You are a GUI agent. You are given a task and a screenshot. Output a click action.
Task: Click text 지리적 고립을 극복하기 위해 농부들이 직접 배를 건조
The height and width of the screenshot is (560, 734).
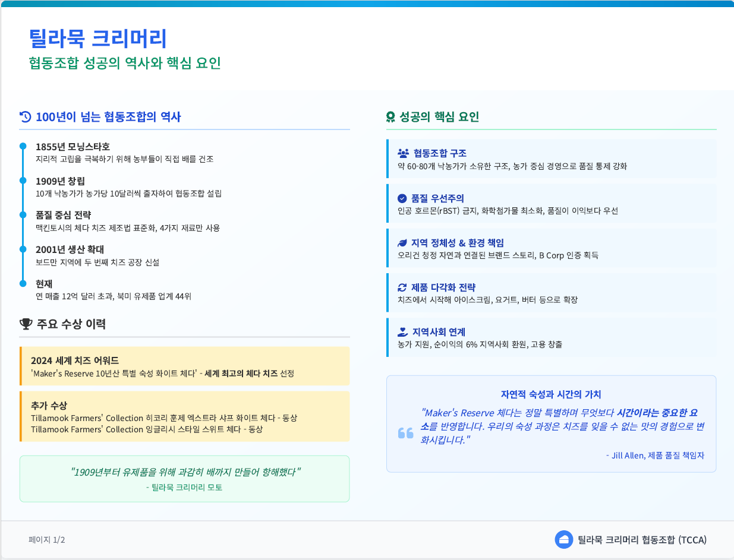click(124, 159)
